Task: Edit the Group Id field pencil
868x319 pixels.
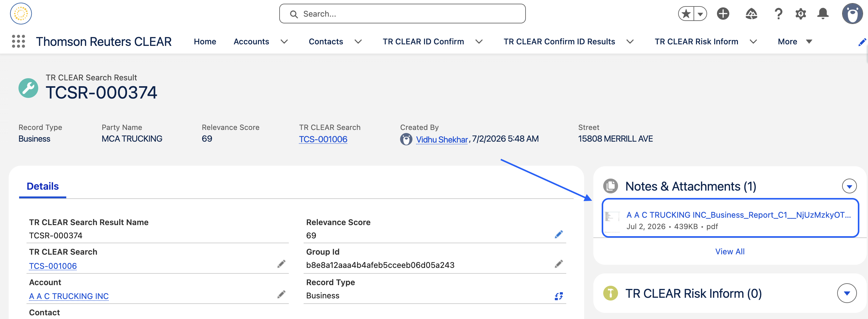Action: (558, 264)
